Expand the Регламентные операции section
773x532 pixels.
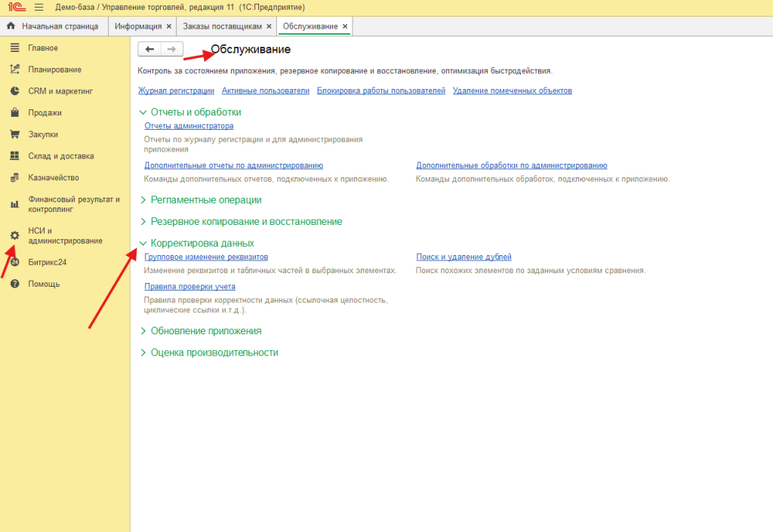143,200
